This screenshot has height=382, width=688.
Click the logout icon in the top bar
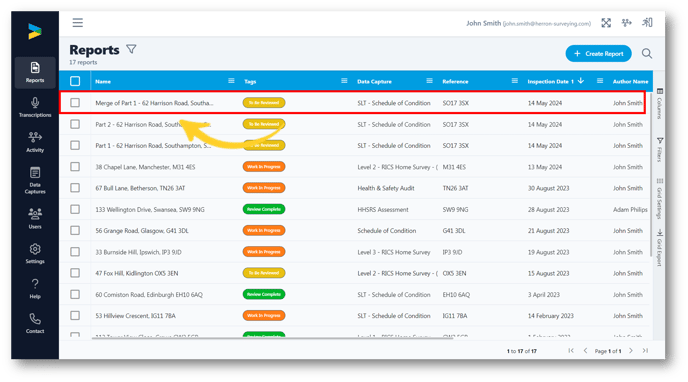[x=647, y=22]
